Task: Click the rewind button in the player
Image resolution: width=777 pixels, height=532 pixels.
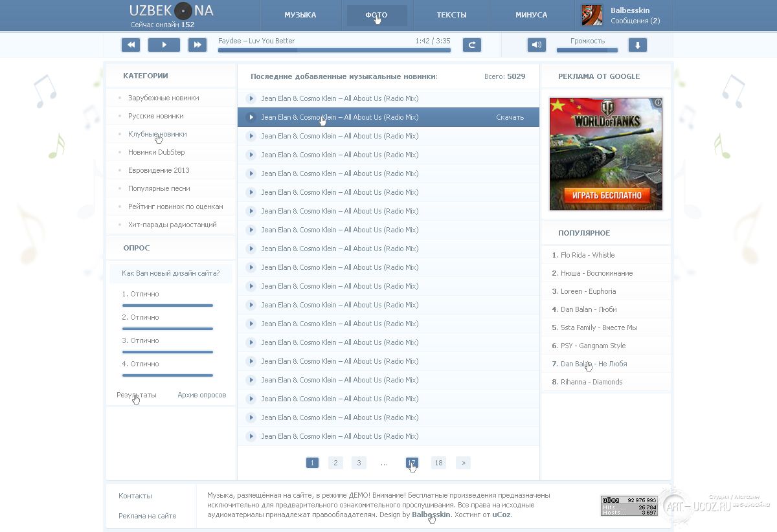Action: coord(131,45)
